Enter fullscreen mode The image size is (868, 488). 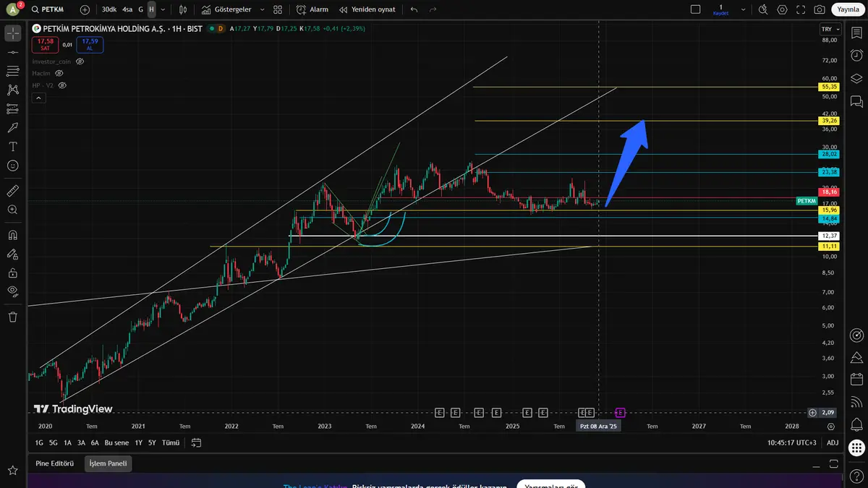tap(801, 9)
